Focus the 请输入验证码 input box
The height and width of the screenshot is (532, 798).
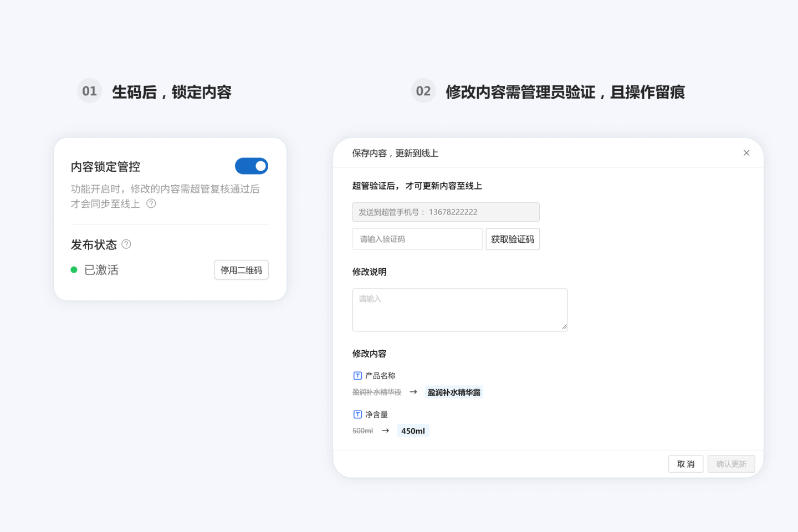tap(417, 239)
